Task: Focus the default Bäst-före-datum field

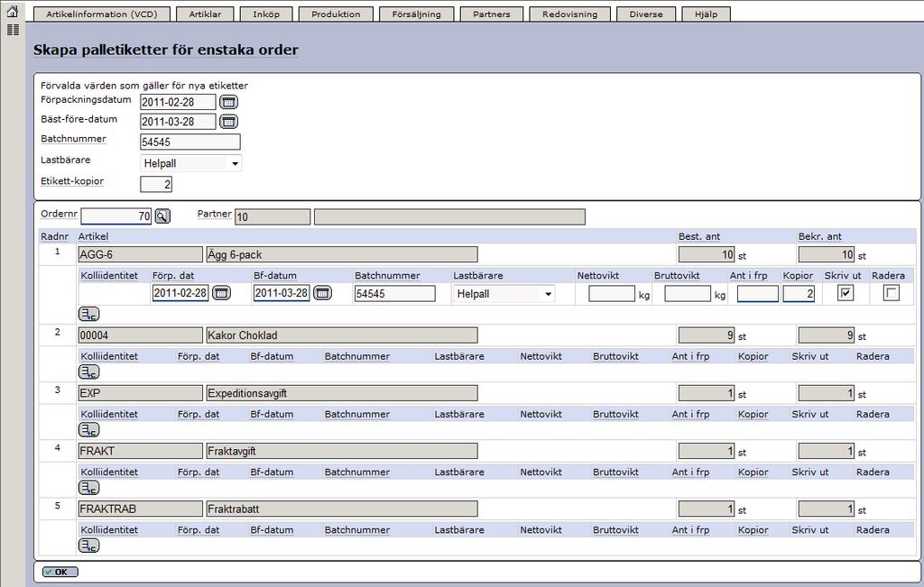Action: [178, 122]
